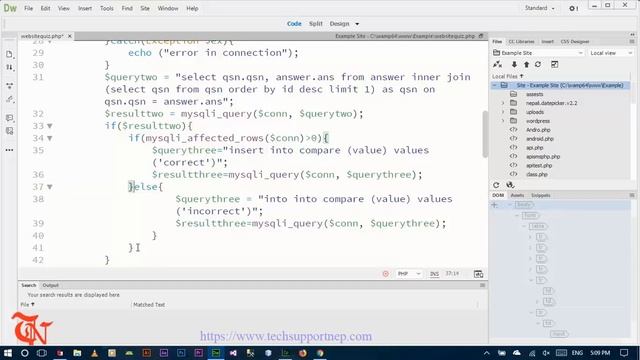The image size is (640, 360).
Task: Switch to Code view
Action: pos(294,24)
